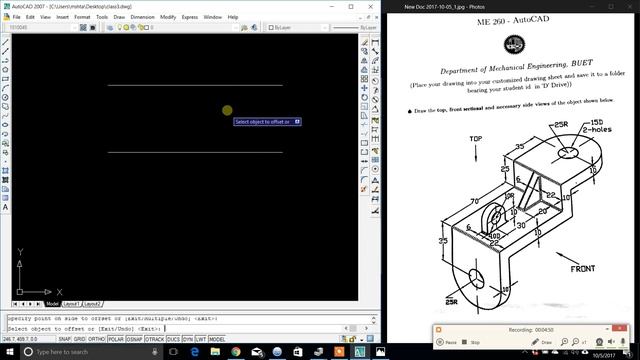Select the Array tool

pos(364,79)
